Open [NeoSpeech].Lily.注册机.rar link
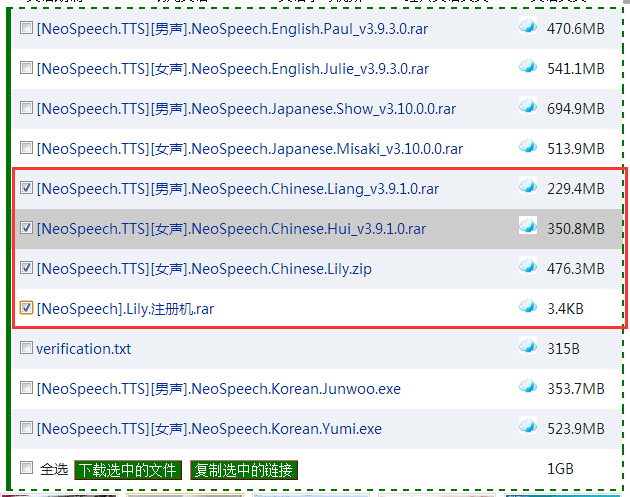This screenshot has width=630, height=497. pos(125,309)
